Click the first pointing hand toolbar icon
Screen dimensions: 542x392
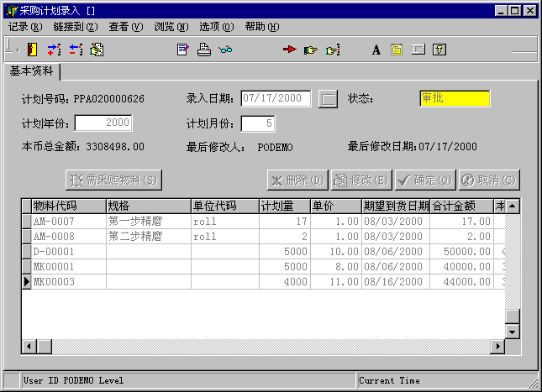coord(311,50)
